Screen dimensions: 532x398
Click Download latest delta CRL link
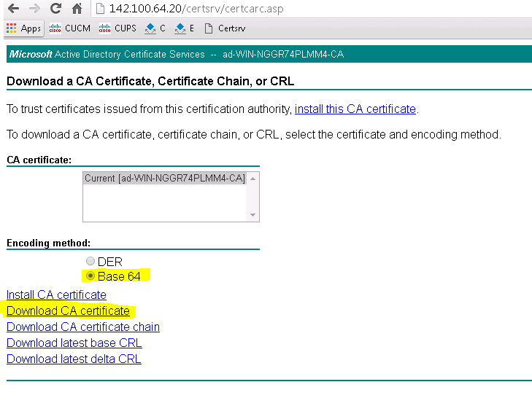coord(74,359)
